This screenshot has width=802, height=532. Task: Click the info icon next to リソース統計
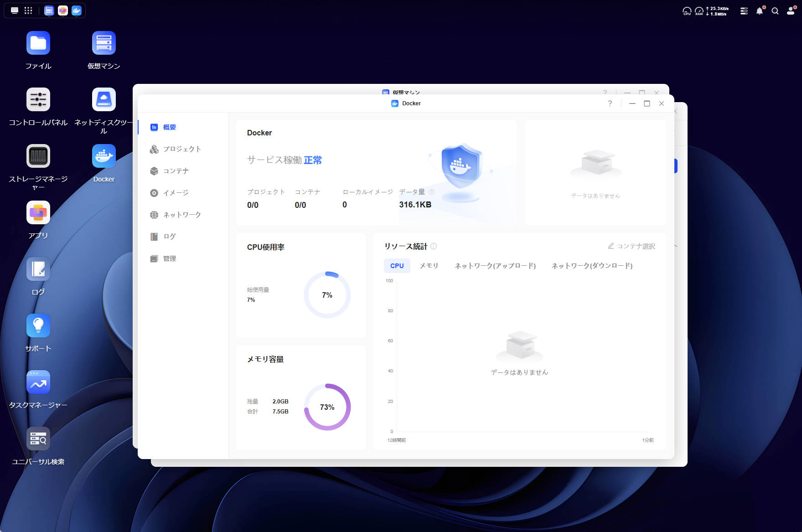point(434,246)
